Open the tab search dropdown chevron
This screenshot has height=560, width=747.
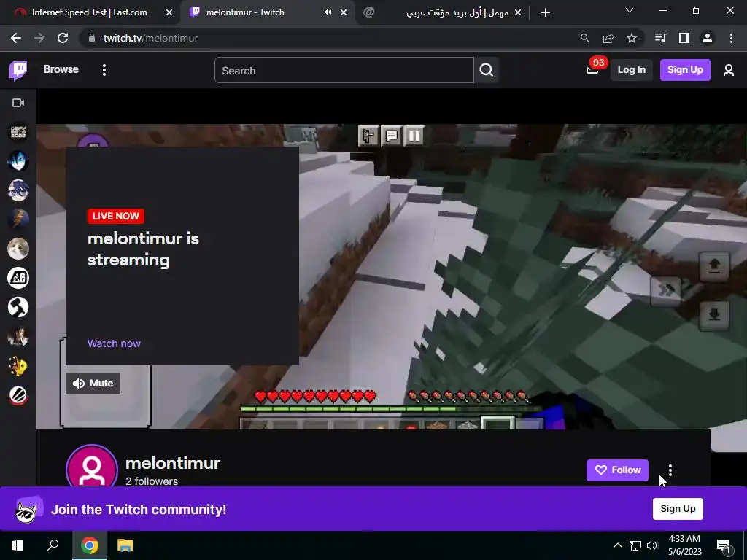(x=630, y=10)
